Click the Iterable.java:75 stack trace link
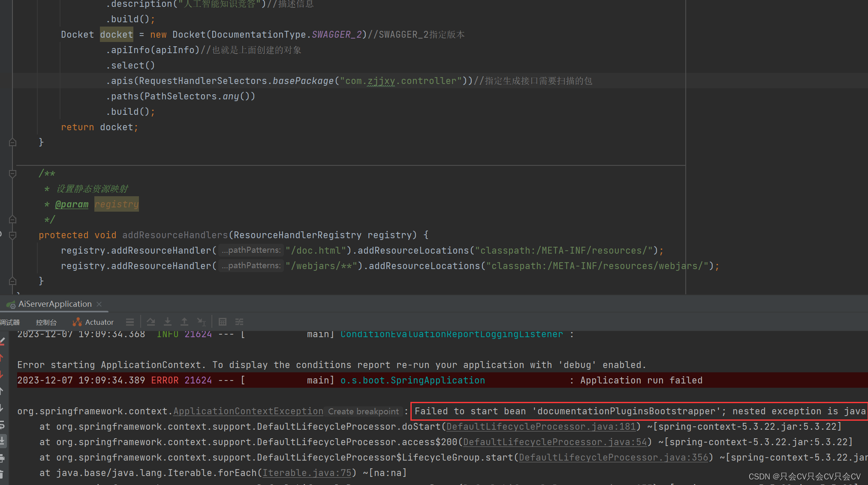The height and width of the screenshot is (485, 868). [307, 473]
